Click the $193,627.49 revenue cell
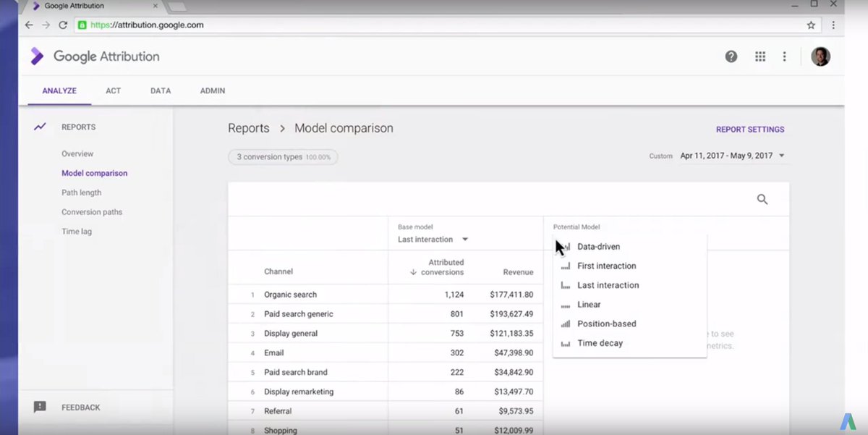This screenshot has height=435, width=868. 511,314
